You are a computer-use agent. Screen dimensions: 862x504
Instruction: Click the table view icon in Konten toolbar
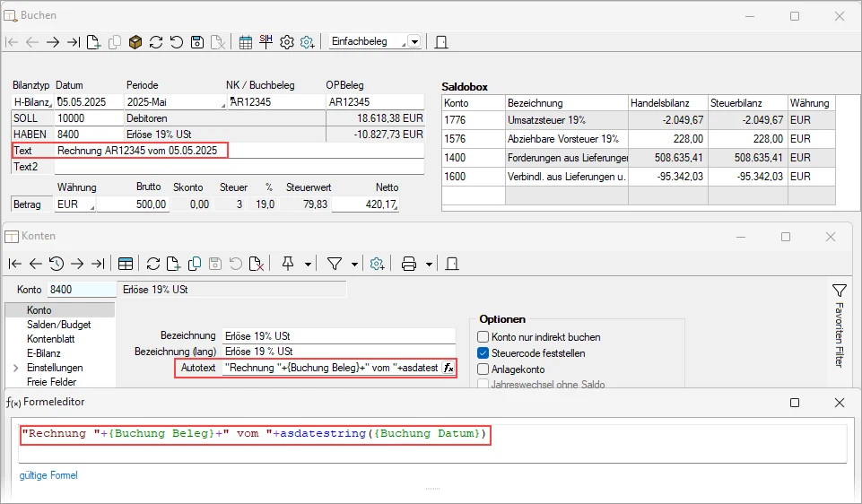tap(126, 264)
